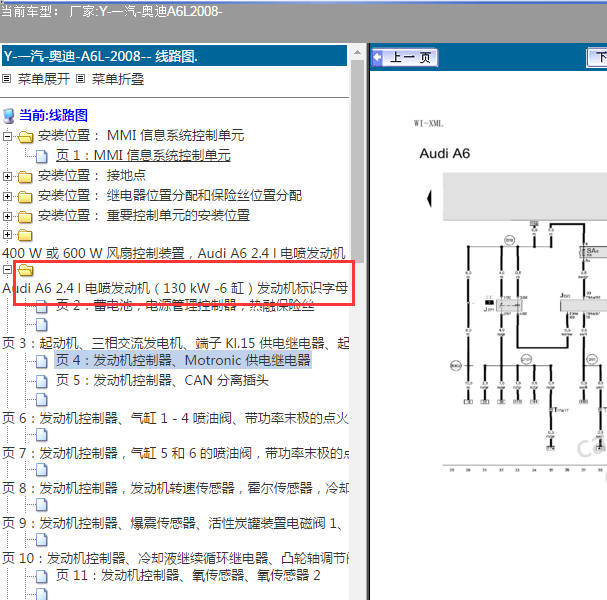Click the 菜单折叠 collapse menu link
Viewport: 607px width, 600px height.
pos(118,79)
